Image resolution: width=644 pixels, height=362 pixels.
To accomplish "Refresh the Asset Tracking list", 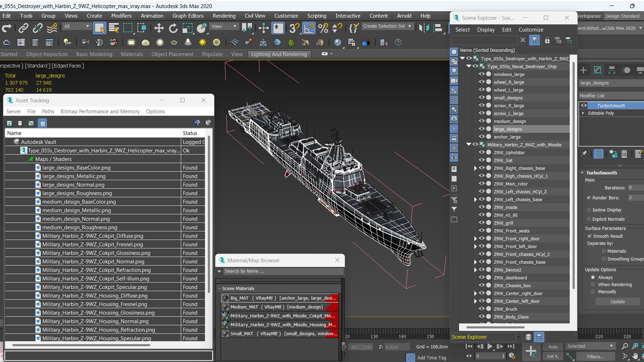I will click(x=9, y=123).
